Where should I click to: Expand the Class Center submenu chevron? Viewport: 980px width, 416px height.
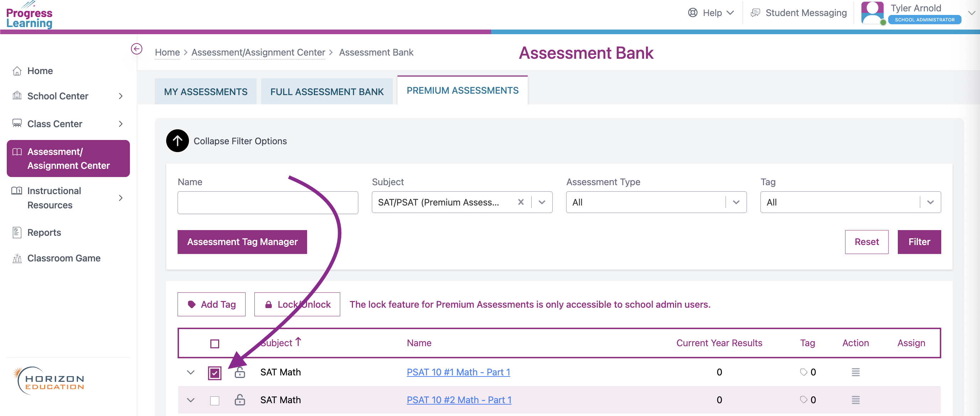click(121, 124)
